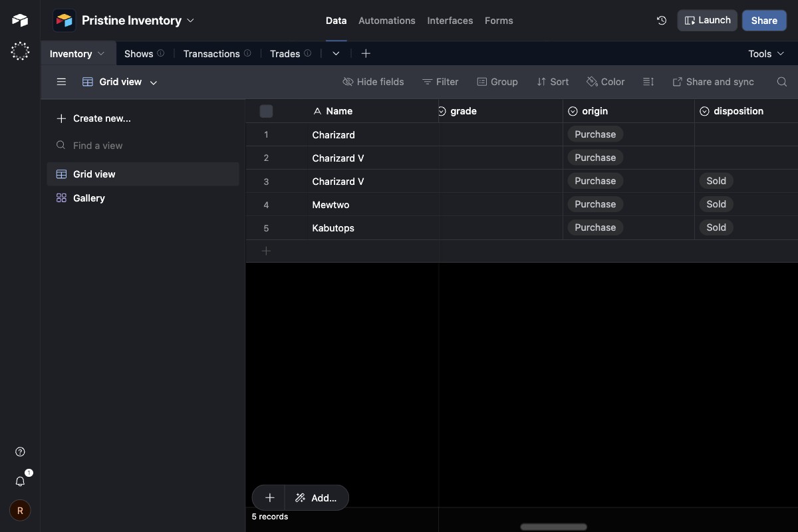Switch to the Automations tab

pyautogui.click(x=387, y=21)
